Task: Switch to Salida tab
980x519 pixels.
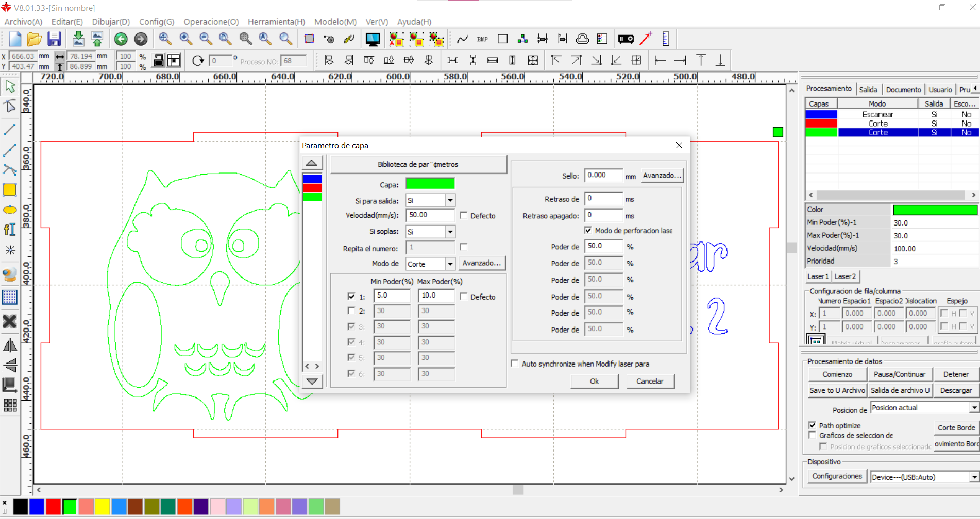Action: [x=868, y=90]
